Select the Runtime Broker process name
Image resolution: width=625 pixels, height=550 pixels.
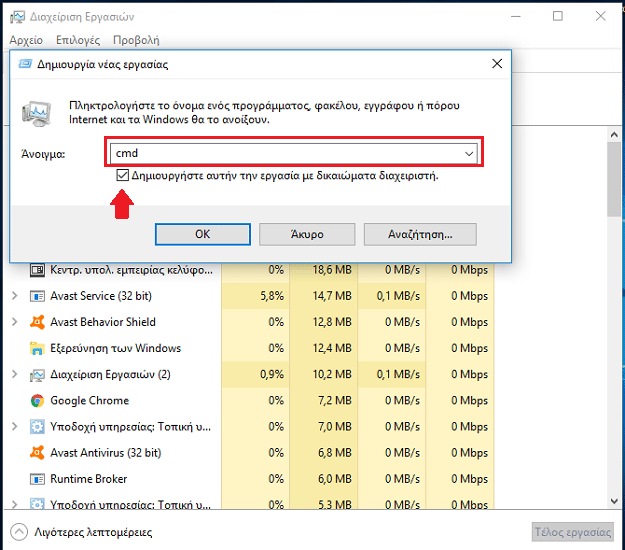point(88,479)
